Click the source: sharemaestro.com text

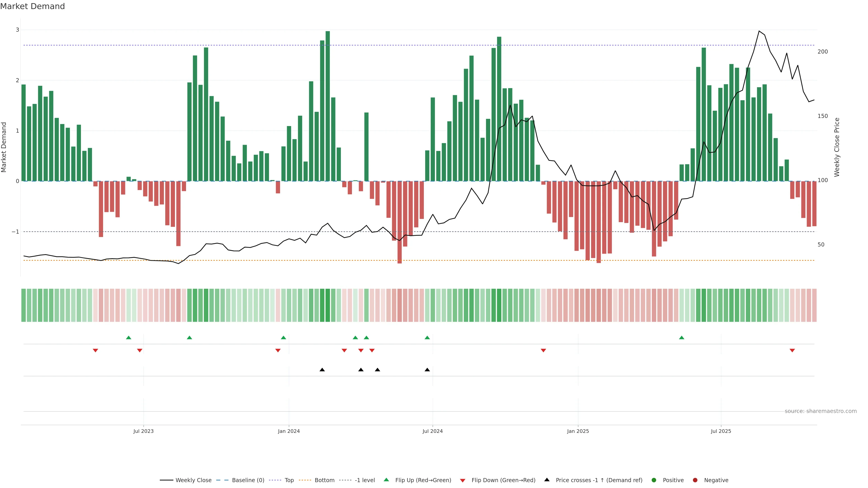click(821, 411)
